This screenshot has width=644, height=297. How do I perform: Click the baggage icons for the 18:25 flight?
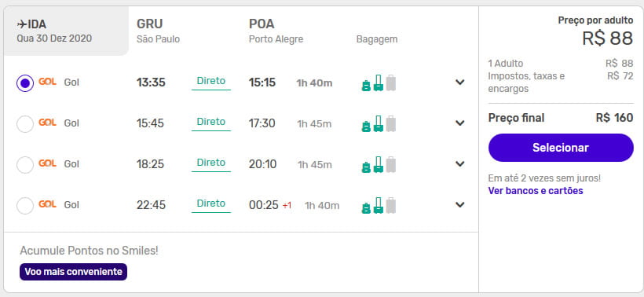[379, 164]
